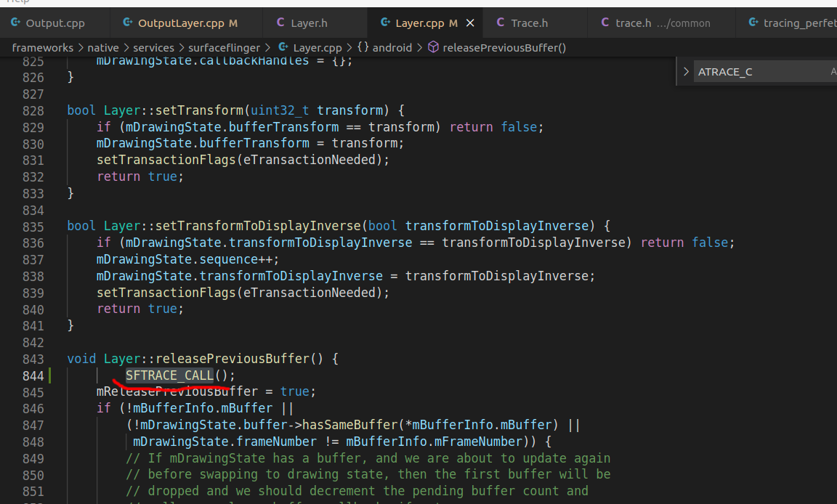Click setTransform function name on line 828
Image resolution: width=837 pixels, height=504 pixels.
200,110
